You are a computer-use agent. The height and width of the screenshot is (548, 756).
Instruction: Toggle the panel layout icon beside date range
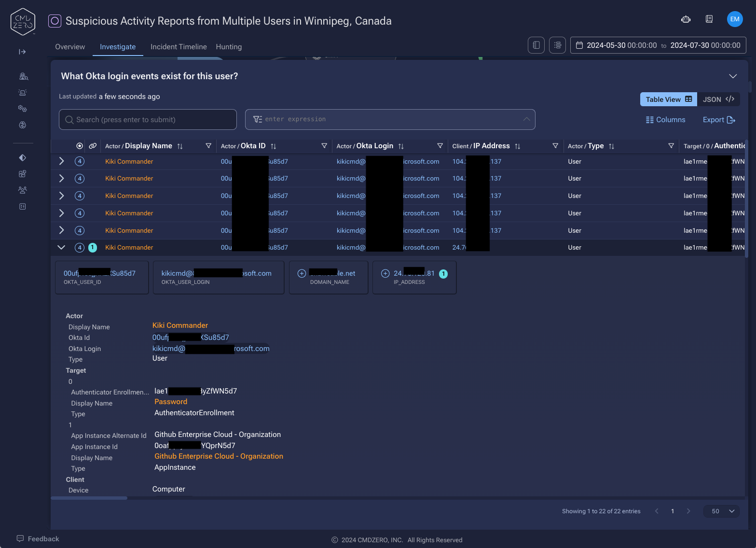point(536,45)
